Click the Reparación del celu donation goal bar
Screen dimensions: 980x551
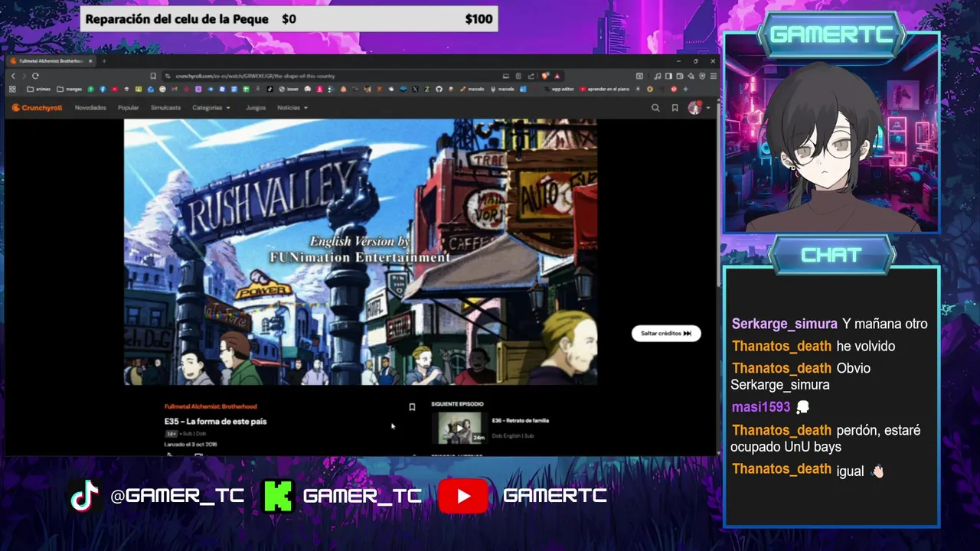click(x=289, y=19)
